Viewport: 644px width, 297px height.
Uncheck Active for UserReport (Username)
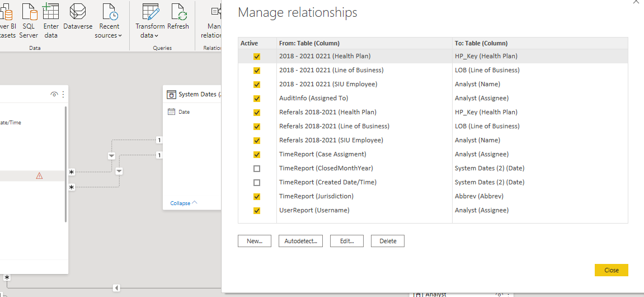click(x=257, y=210)
